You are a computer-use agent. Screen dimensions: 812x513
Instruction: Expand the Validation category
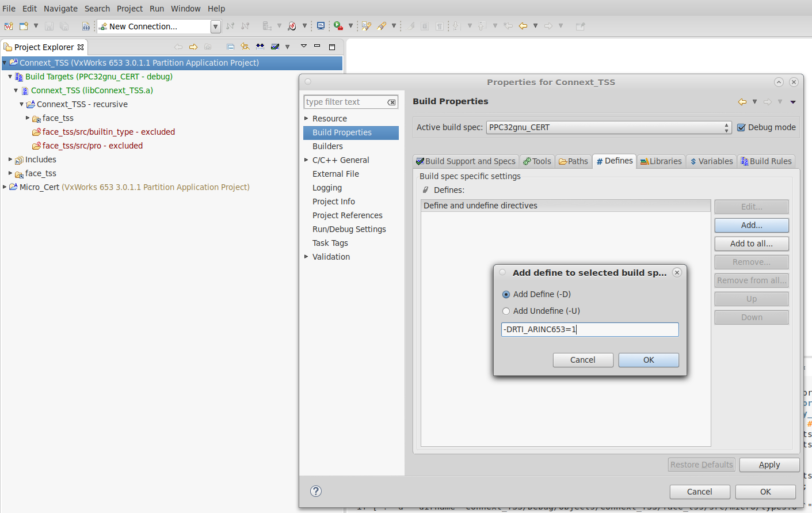coord(306,257)
